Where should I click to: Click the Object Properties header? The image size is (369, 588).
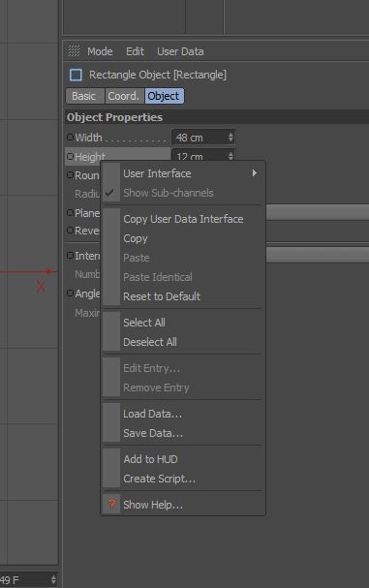(114, 117)
